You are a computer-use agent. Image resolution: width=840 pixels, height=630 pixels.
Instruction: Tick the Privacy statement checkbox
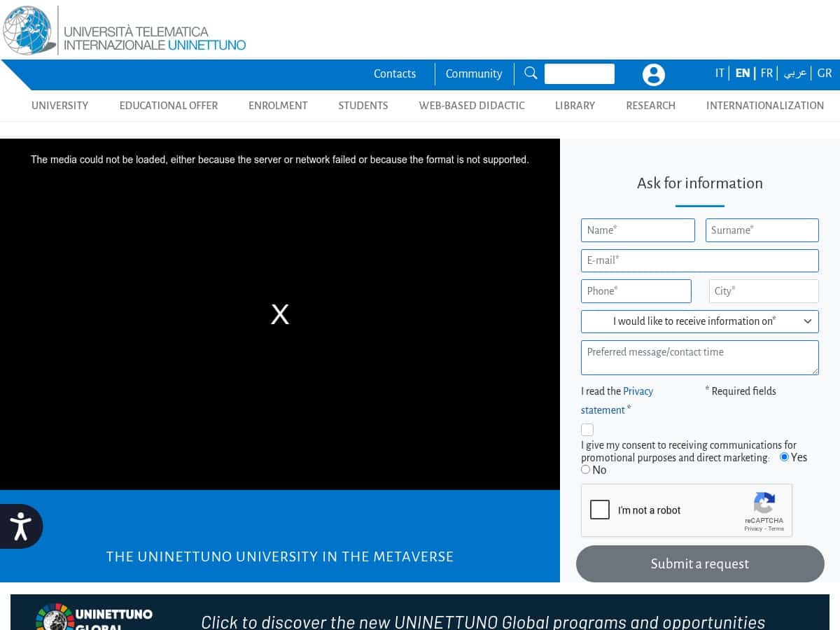click(587, 430)
